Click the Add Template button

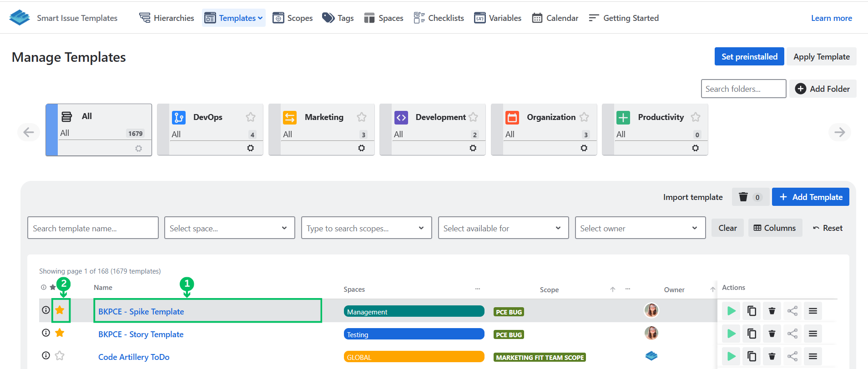[x=811, y=197]
